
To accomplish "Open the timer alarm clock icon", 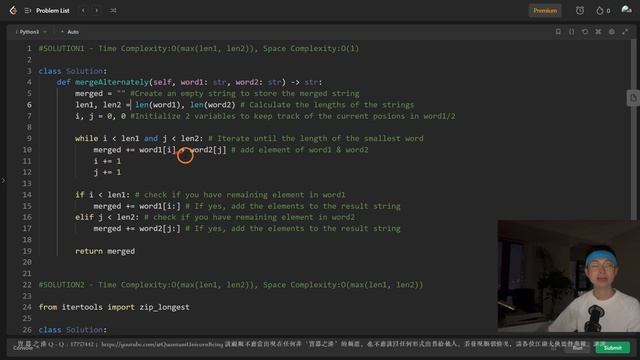I will point(580,11).
